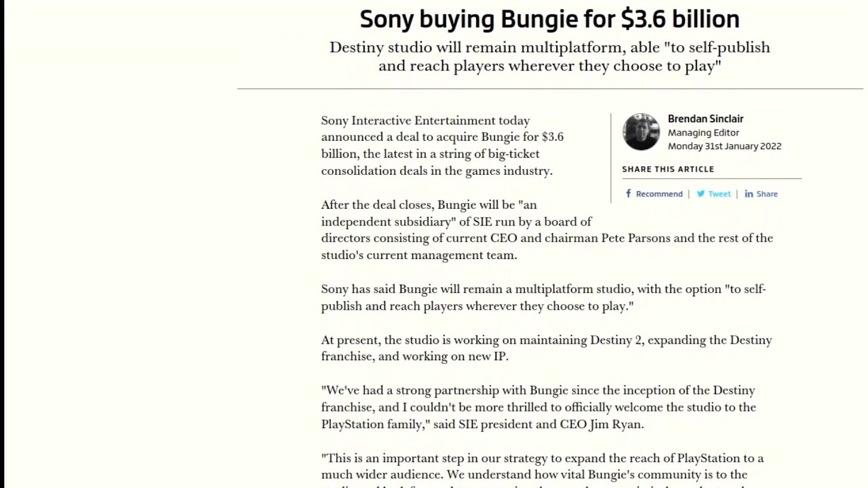The image size is (868, 488).
Task: Click the Facebook icon beside Recommend
Action: click(x=628, y=194)
